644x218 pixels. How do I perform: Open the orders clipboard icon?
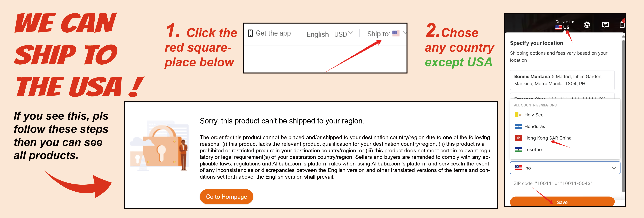[x=622, y=24]
